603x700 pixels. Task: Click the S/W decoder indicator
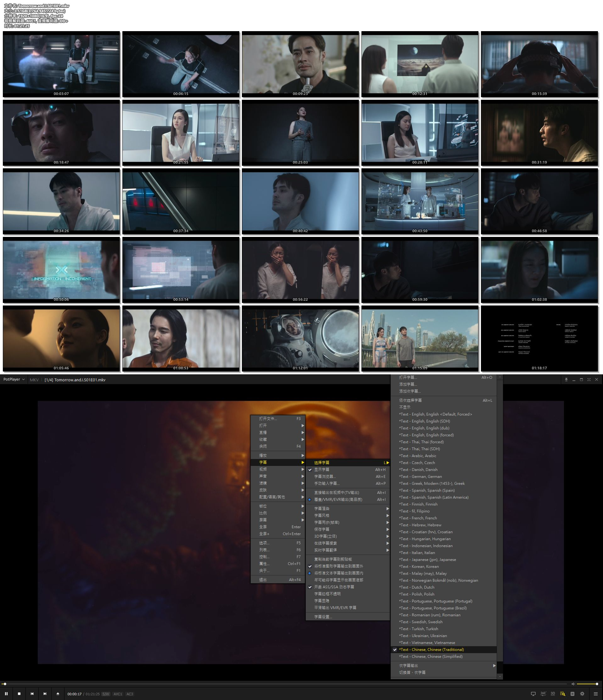[106, 694]
